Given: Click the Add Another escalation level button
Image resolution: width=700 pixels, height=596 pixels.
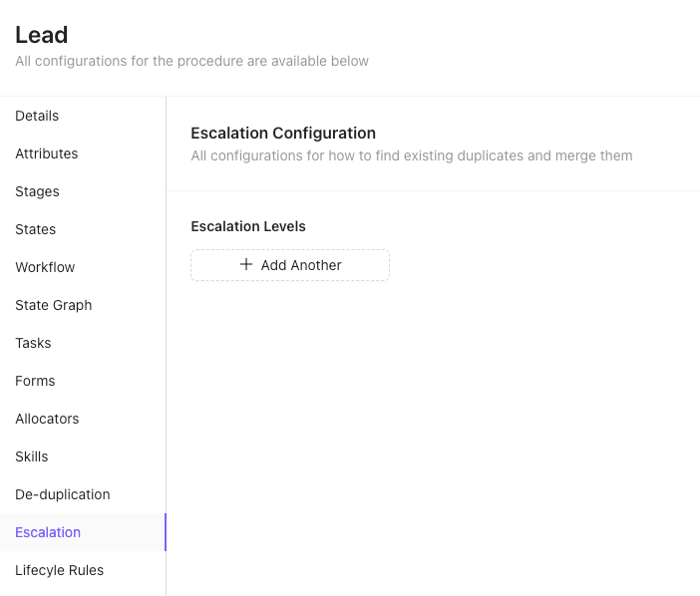Looking at the screenshot, I should pos(290,265).
